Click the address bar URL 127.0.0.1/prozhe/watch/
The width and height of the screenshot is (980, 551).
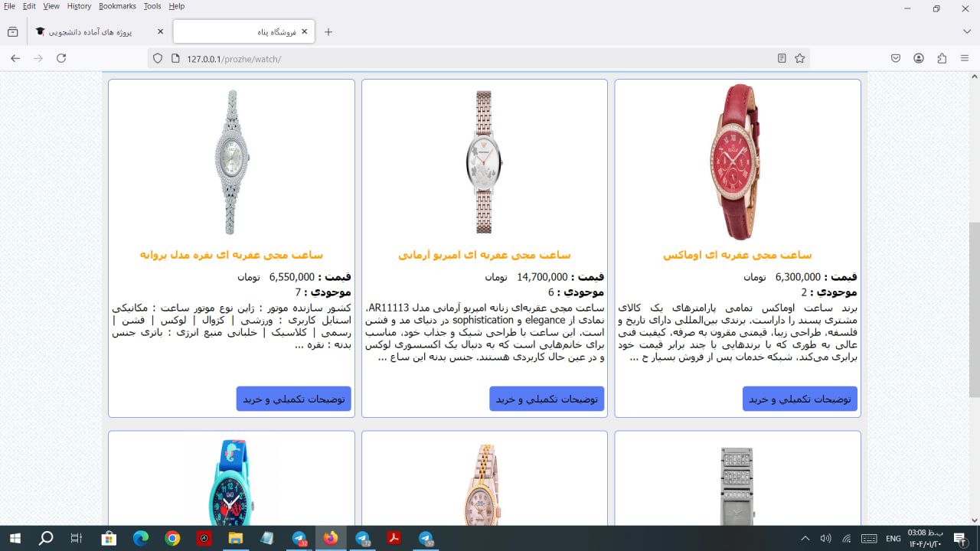click(x=234, y=59)
